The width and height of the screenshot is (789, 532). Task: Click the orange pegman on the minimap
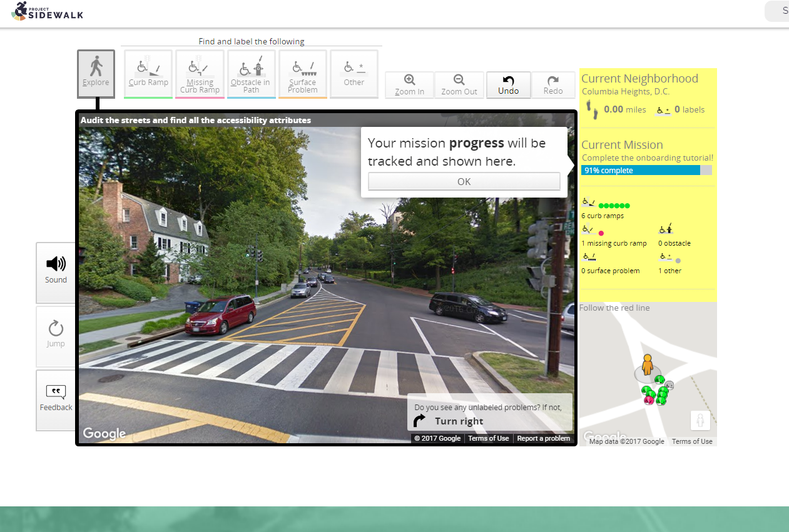pos(648,365)
